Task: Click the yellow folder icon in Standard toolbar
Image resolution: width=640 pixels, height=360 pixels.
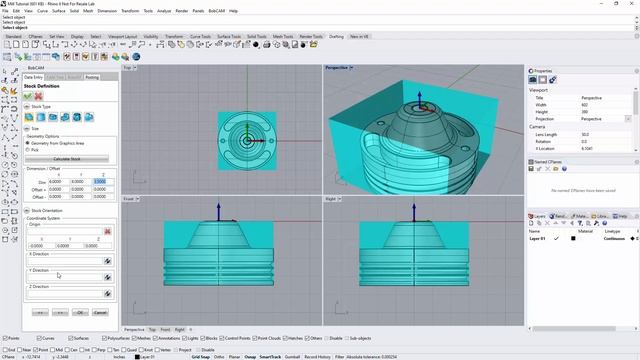Action: click(x=313, y=44)
